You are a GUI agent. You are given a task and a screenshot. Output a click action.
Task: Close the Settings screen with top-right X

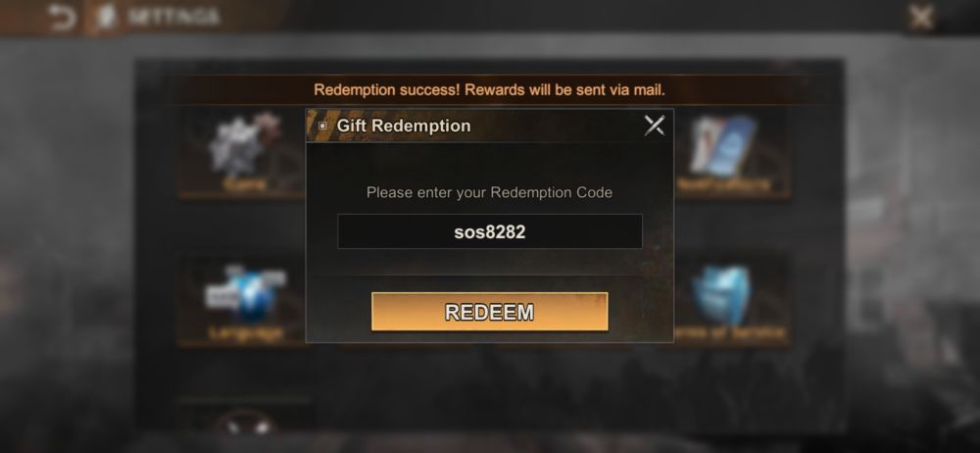(x=921, y=18)
